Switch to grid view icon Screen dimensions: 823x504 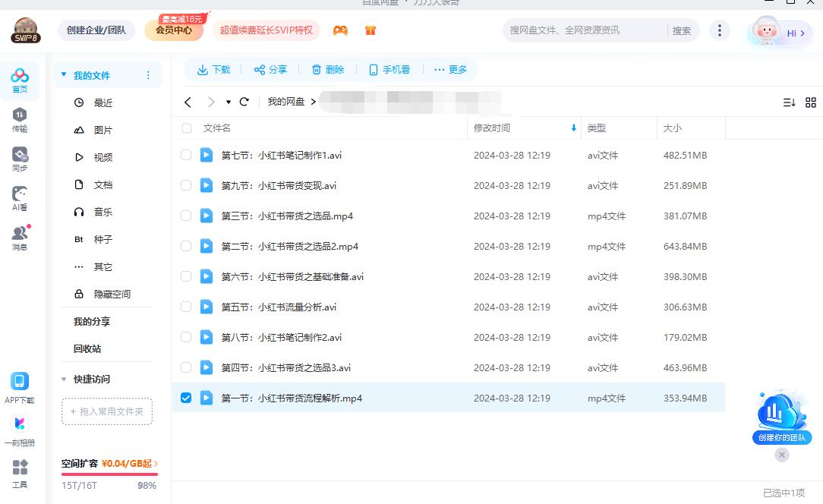coord(810,102)
